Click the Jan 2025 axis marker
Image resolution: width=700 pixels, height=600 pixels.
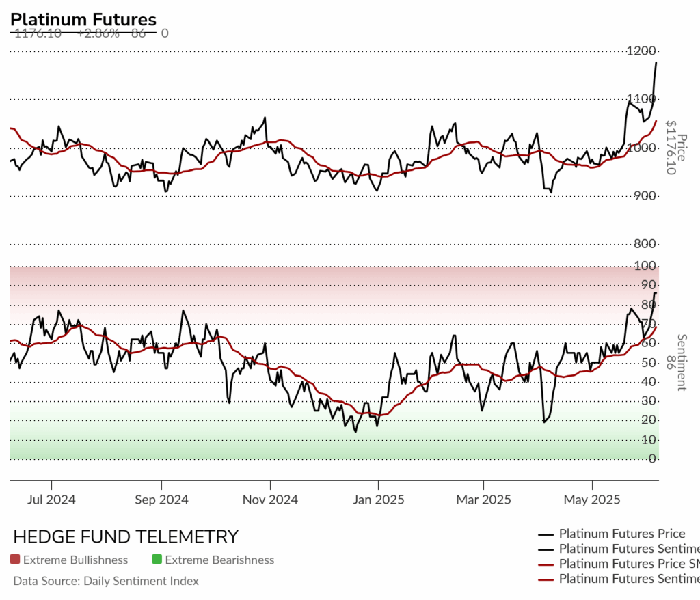click(x=379, y=500)
